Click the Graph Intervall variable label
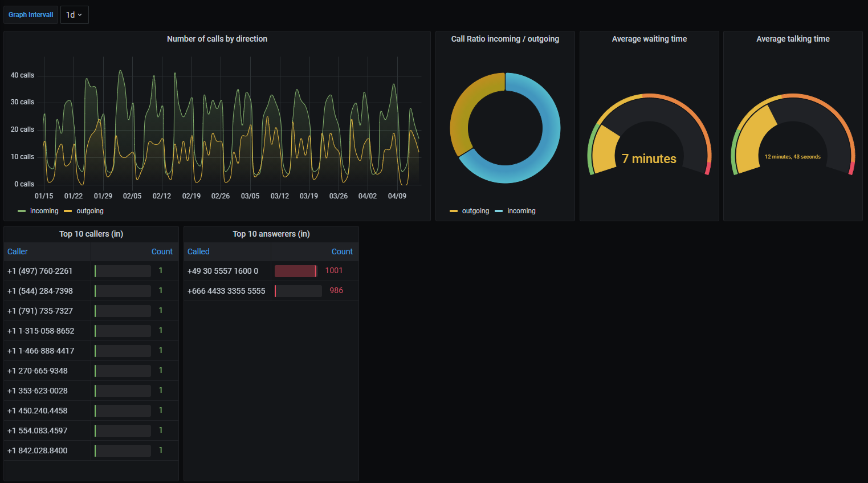Image resolution: width=868 pixels, height=483 pixels. pos(31,15)
